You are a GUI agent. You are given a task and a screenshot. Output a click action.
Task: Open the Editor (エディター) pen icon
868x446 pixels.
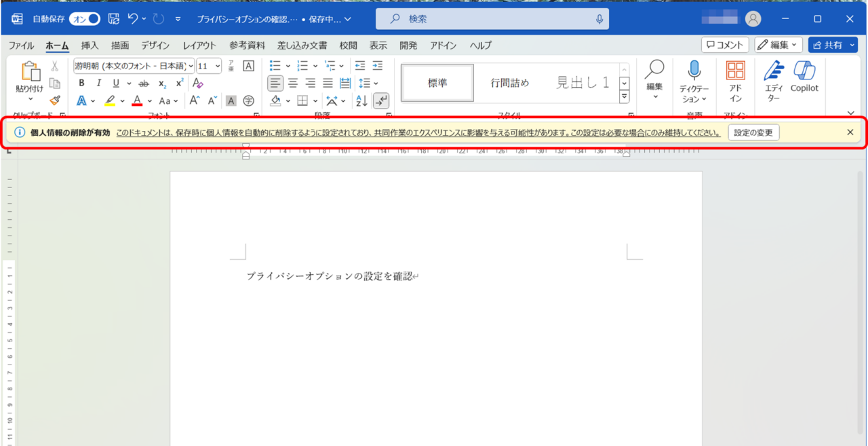(774, 70)
